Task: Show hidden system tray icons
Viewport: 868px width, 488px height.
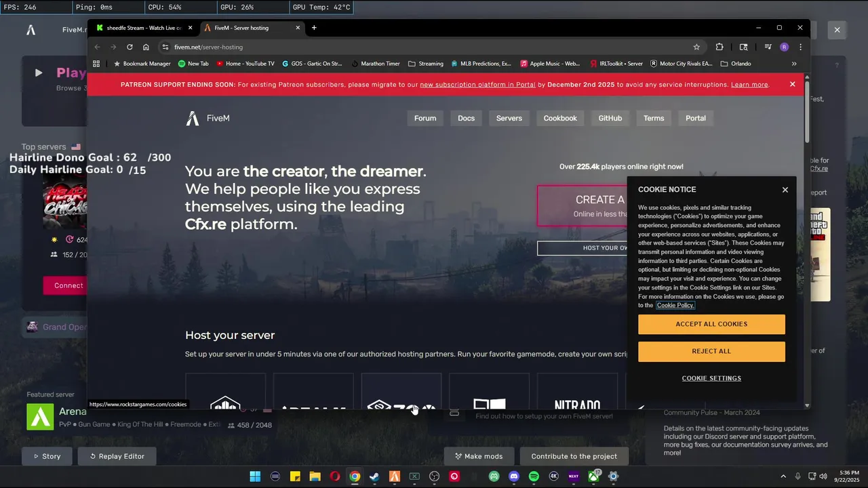Action: point(783,476)
